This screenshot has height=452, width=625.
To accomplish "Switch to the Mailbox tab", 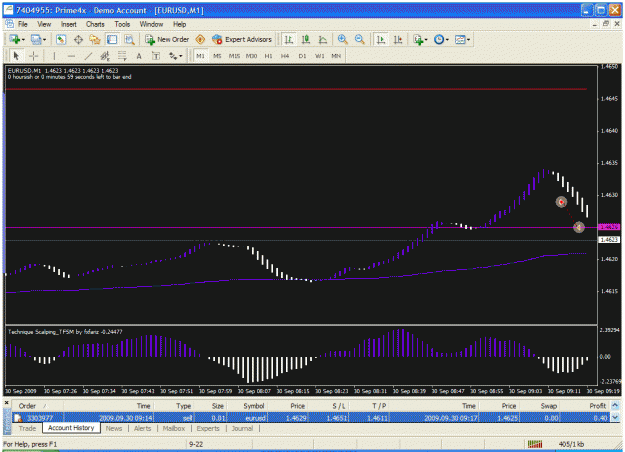I will (x=174, y=428).
